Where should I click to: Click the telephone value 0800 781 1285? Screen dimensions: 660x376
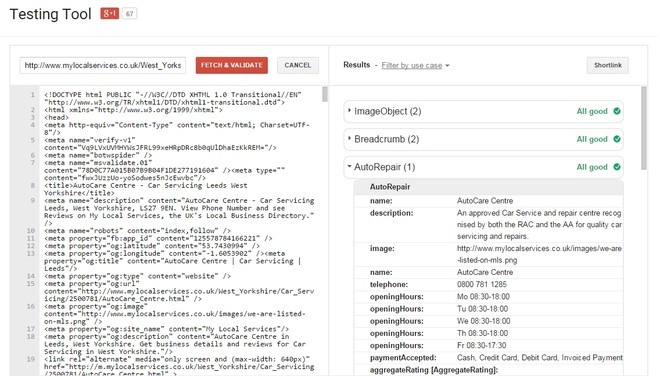482,284
